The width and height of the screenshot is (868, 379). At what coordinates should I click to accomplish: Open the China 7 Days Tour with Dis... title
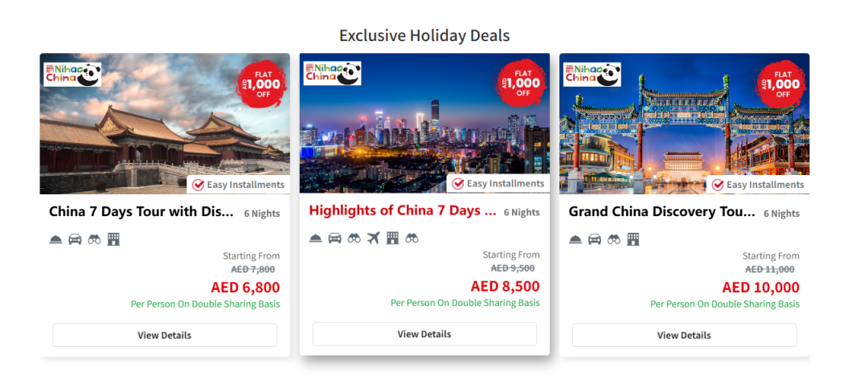141,212
